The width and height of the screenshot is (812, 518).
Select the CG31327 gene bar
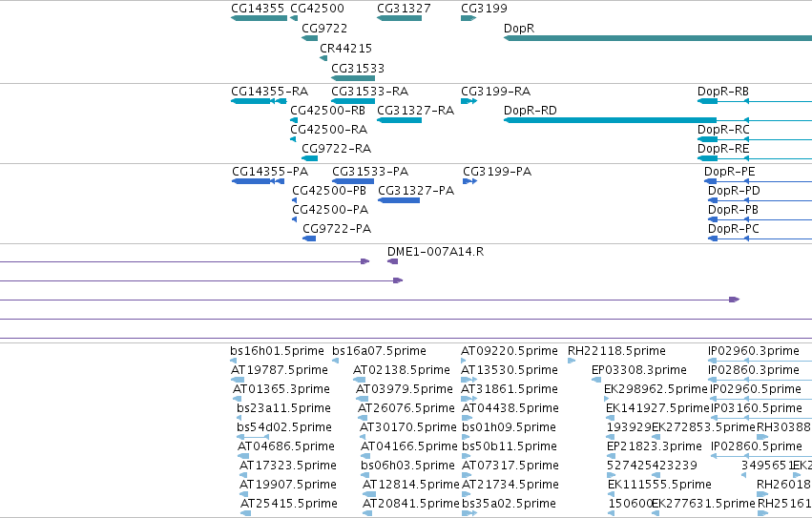pyautogui.click(x=399, y=18)
